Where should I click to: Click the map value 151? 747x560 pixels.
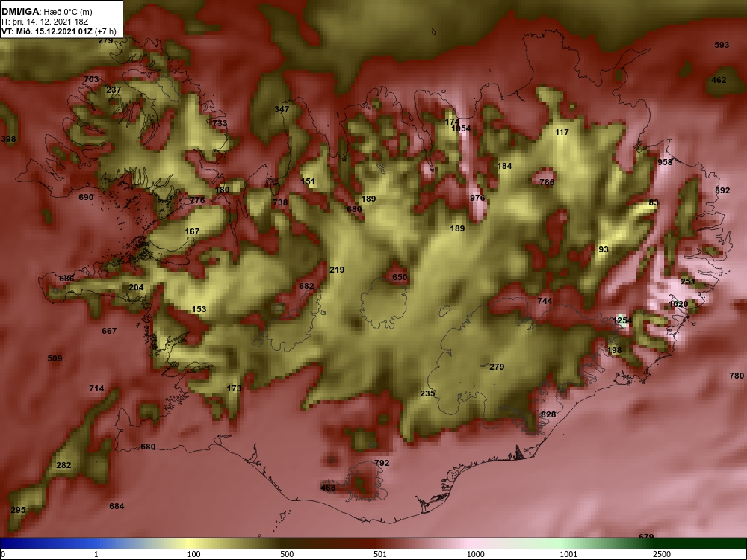pyautogui.click(x=309, y=182)
